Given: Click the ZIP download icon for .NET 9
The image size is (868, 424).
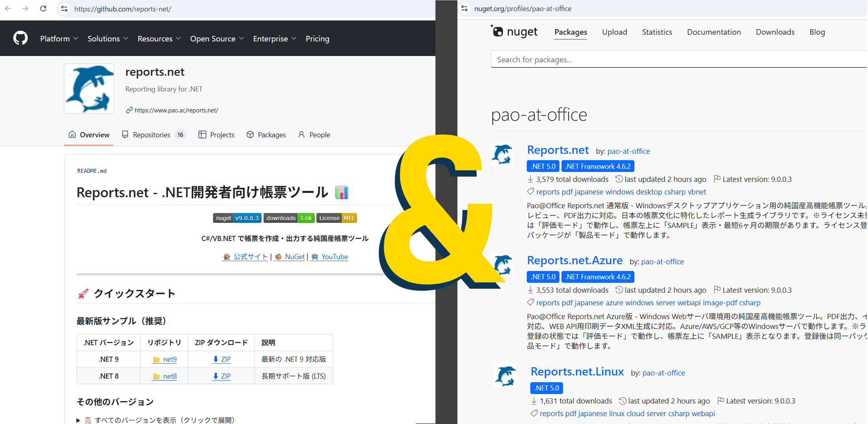Looking at the screenshot, I should pyautogui.click(x=215, y=359).
